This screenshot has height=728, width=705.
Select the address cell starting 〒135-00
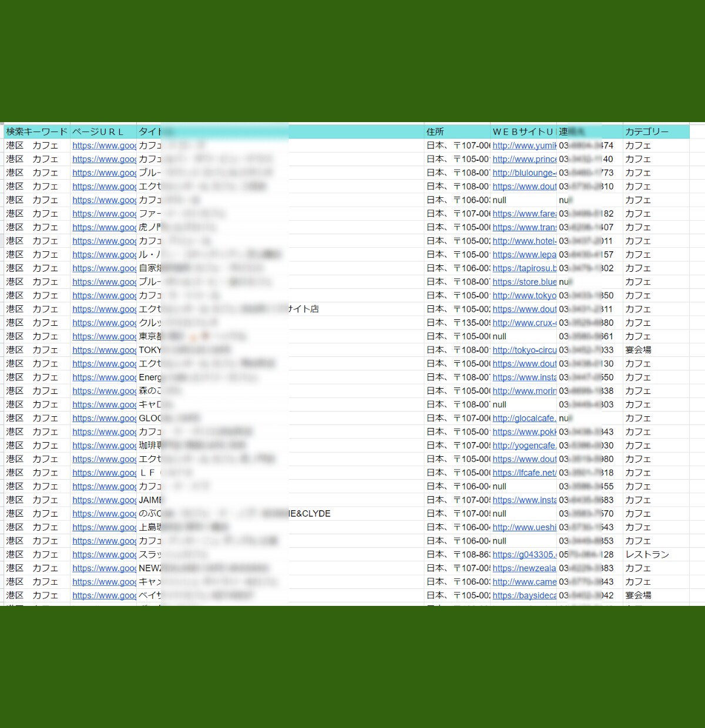tap(458, 323)
